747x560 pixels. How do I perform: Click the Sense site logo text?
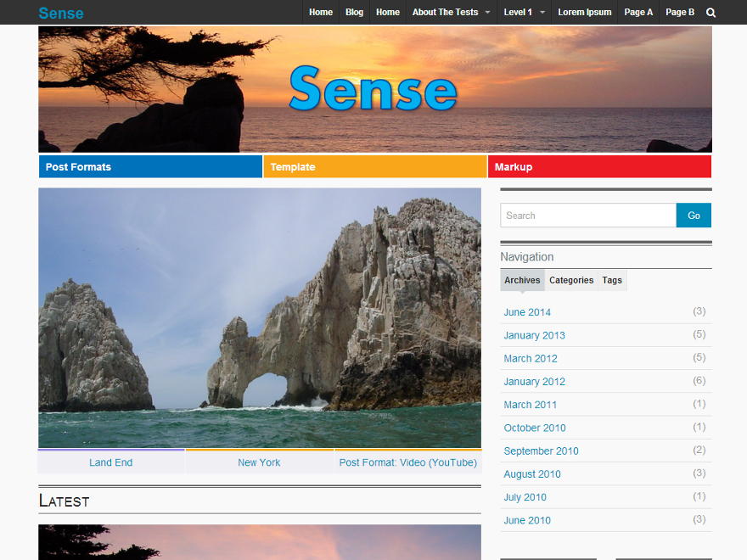tap(60, 13)
